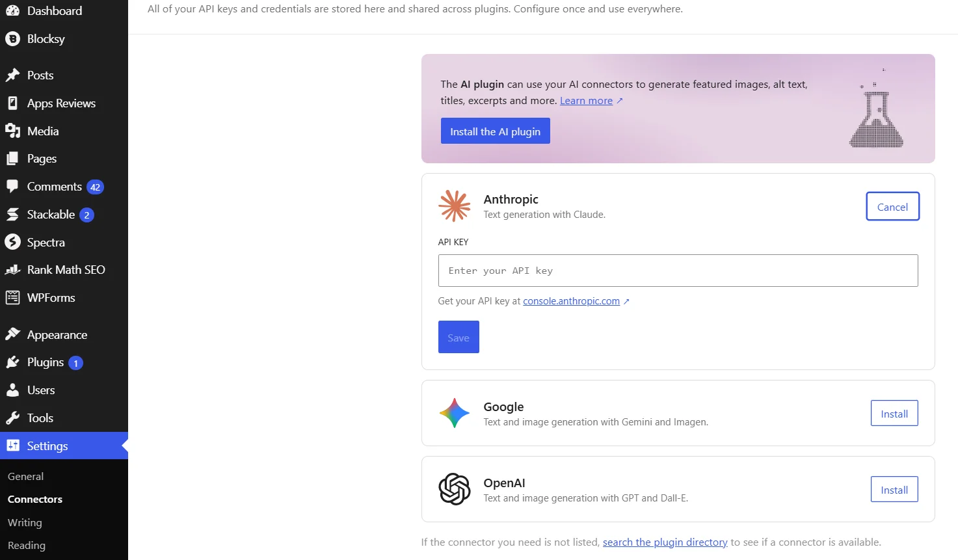Click the Appearance paintbrush icon

[12, 334]
